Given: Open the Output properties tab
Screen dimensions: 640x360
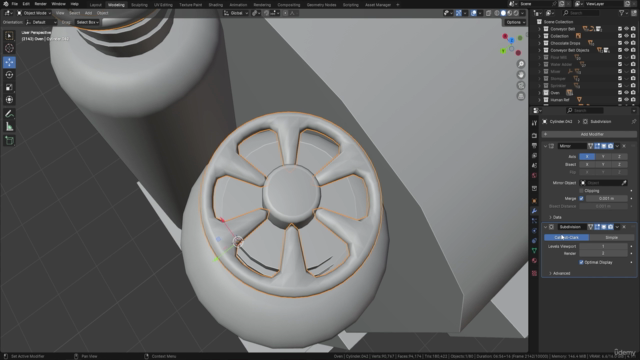Looking at the screenshot, I should click(x=534, y=145).
